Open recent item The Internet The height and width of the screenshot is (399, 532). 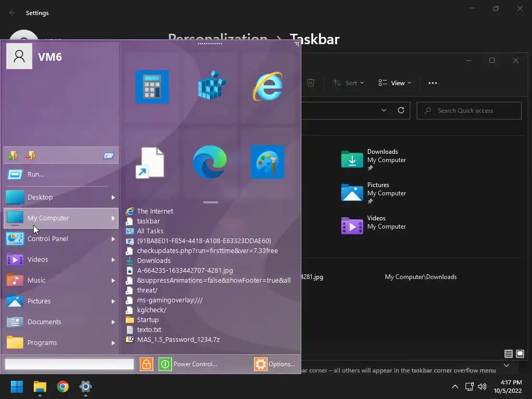(149, 211)
